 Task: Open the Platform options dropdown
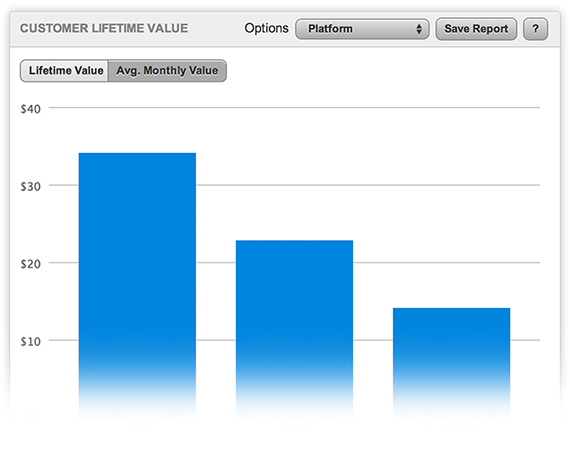tap(362, 29)
